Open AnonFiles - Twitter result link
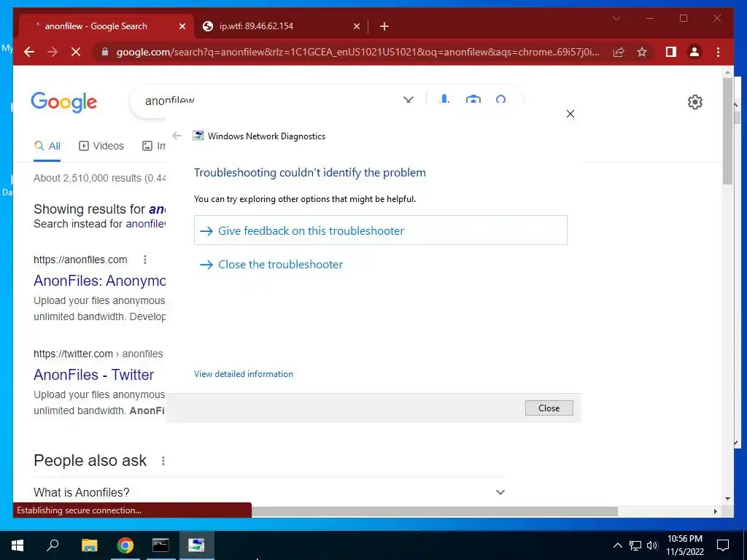The width and height of the screenshot is (747, 560). [94, 375]
